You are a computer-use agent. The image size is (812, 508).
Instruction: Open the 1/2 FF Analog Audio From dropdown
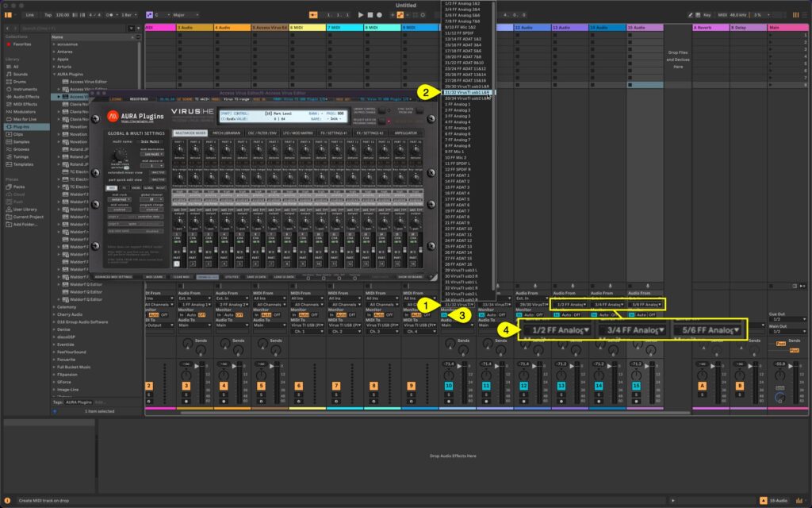(x=572, y=306)
